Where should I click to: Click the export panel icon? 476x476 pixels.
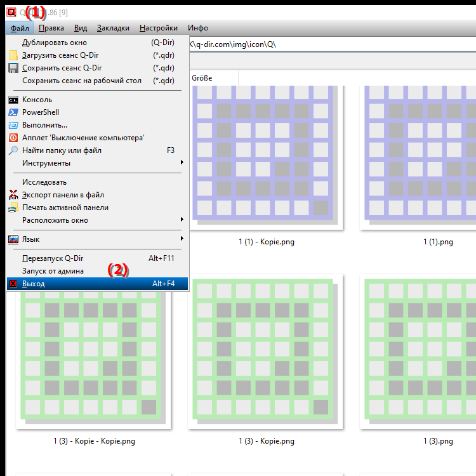pyautogui.click(x=13, y=195)
